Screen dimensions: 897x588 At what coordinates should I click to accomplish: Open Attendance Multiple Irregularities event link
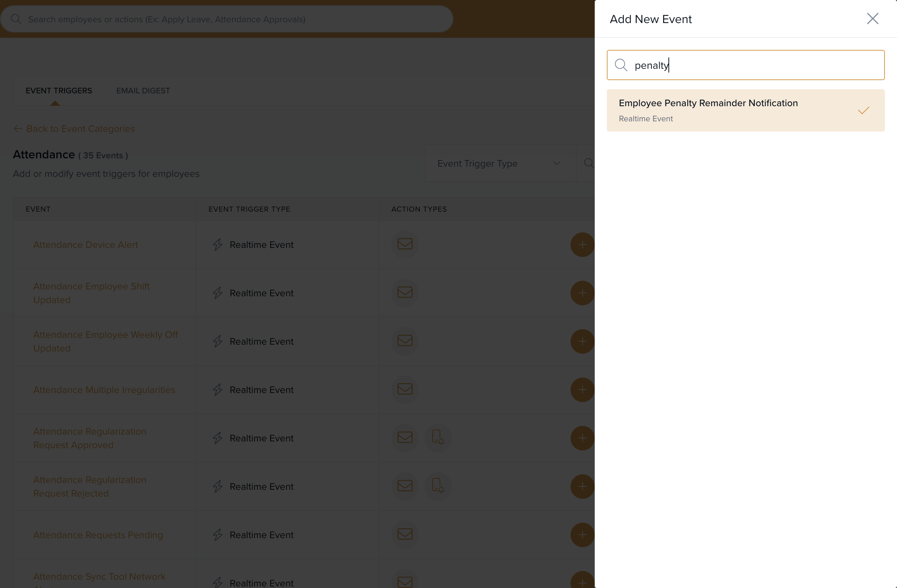pyautogui.click(x=104, y=390)
